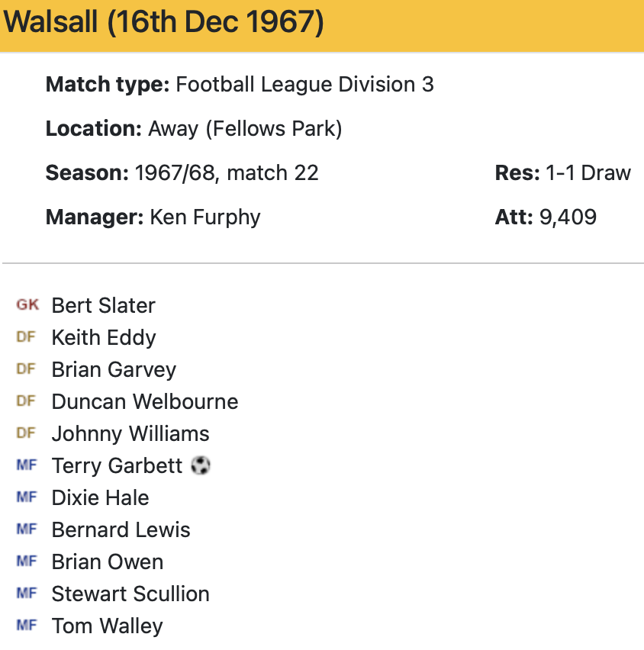
Task: Click the Walsall match title header
Action: click(164, 23)
